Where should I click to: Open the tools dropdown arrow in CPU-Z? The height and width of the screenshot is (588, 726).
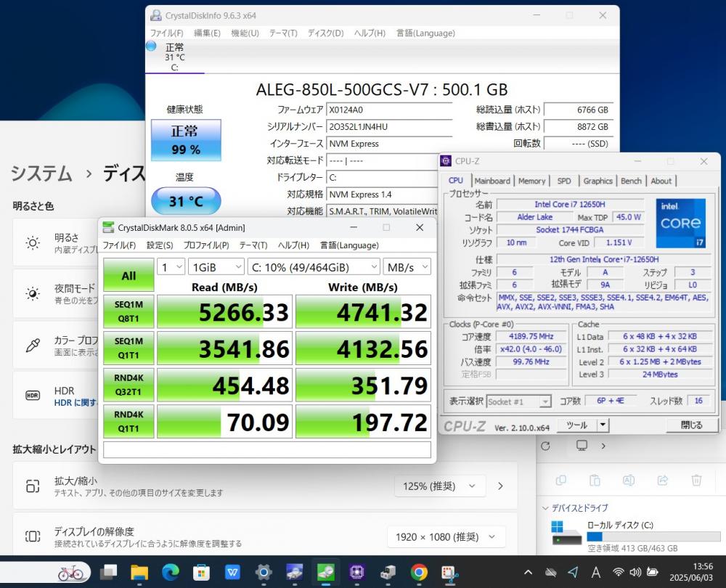pyautogui.click(x=603, y=425)
